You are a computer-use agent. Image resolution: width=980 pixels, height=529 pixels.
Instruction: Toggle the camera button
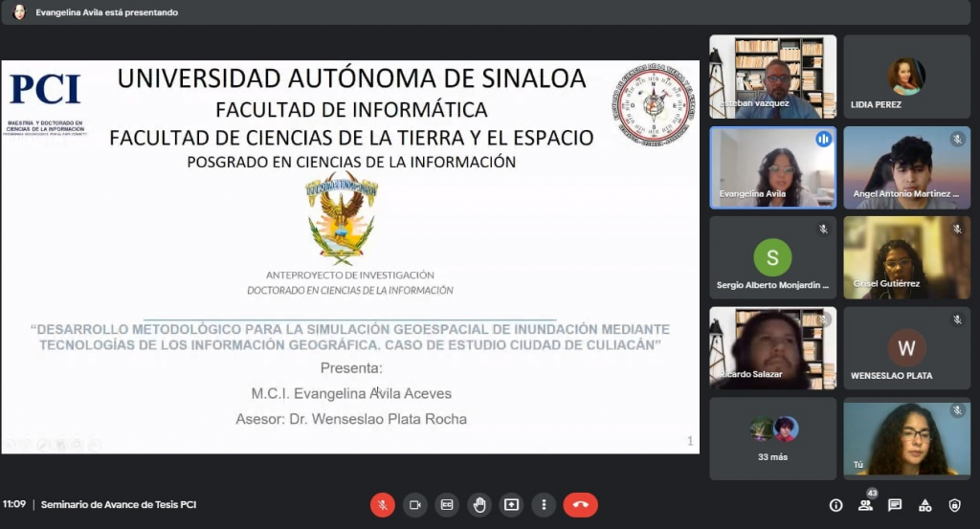click(x=415, y=505)
